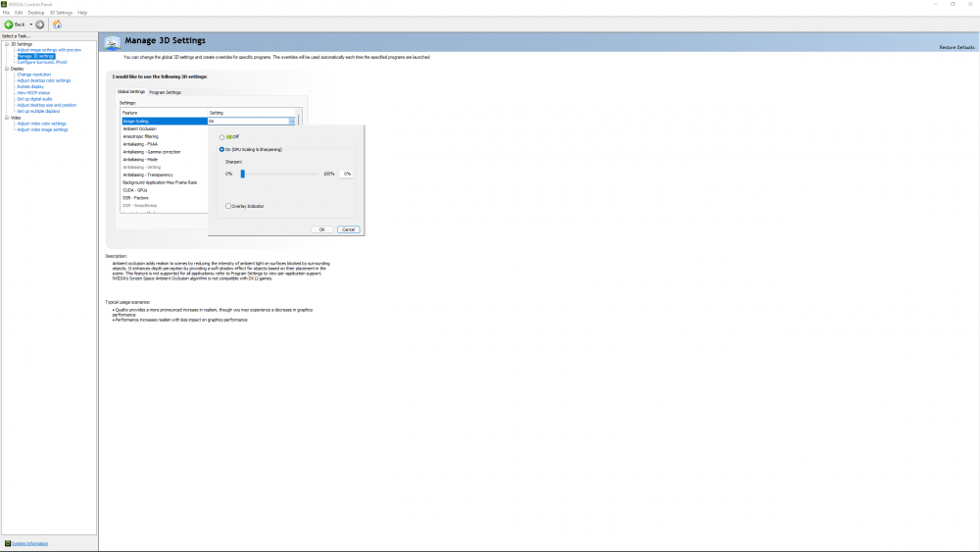Select the Off radio button
This screenshot has width=980, height=552.
pyautogui.click(x=221, y=137)
